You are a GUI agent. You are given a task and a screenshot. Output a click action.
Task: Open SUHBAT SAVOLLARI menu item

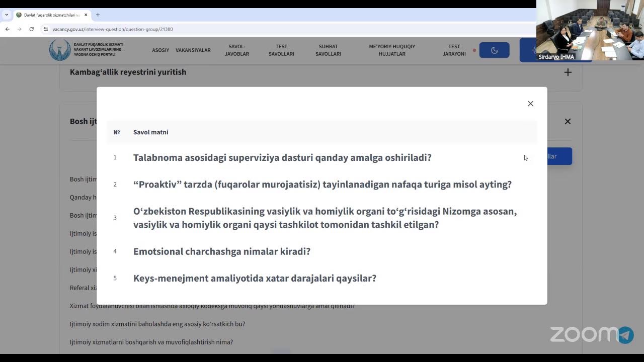tap(328, 50)
